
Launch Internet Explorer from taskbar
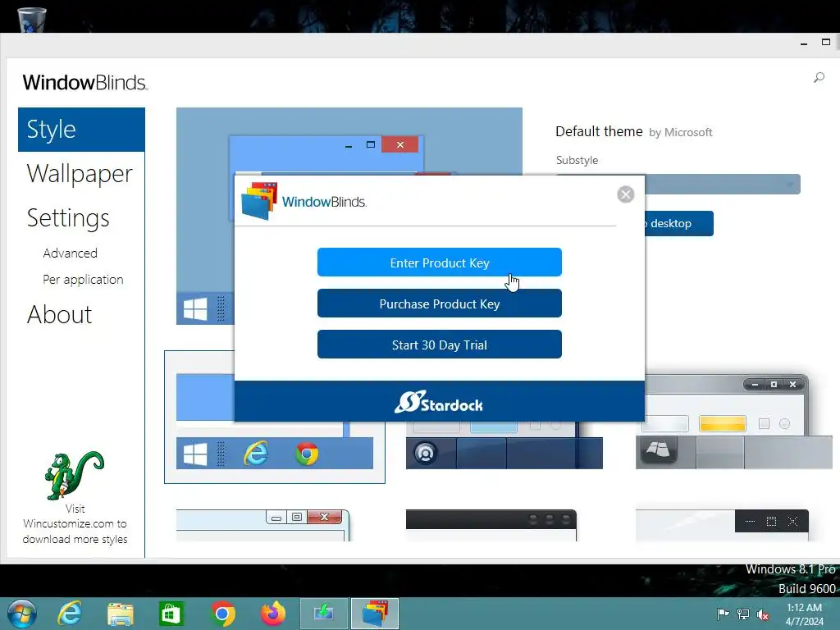pos(71,614)
